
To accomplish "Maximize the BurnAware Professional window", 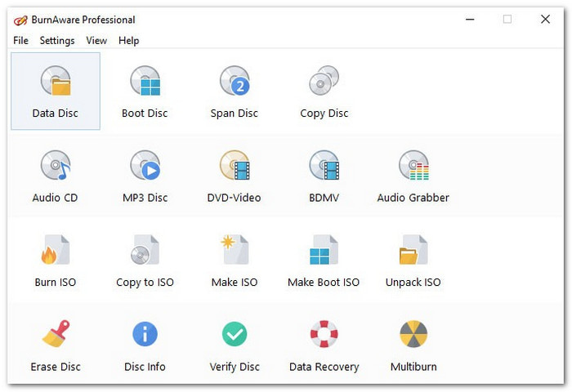I will click(x=507, y=19).
